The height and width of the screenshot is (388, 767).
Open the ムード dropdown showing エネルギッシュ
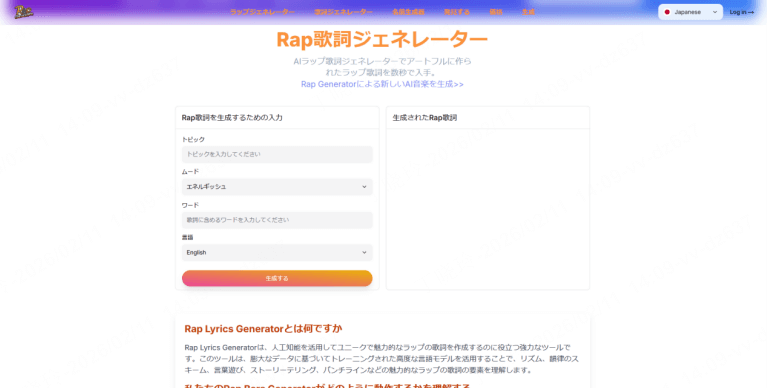[277, 187]
